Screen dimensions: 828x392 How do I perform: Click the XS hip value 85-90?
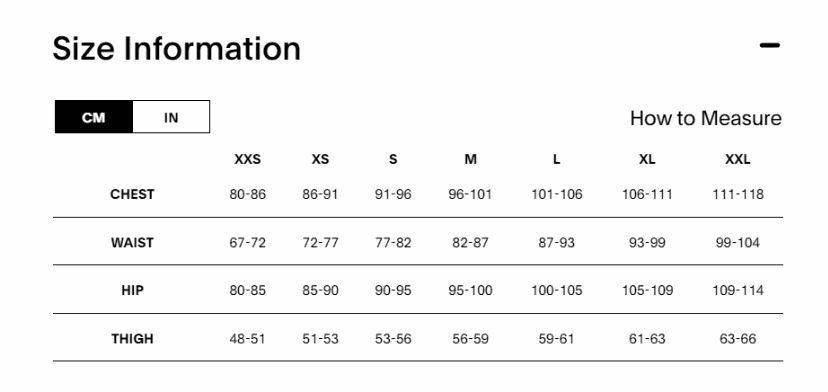(x=321, y=291)
